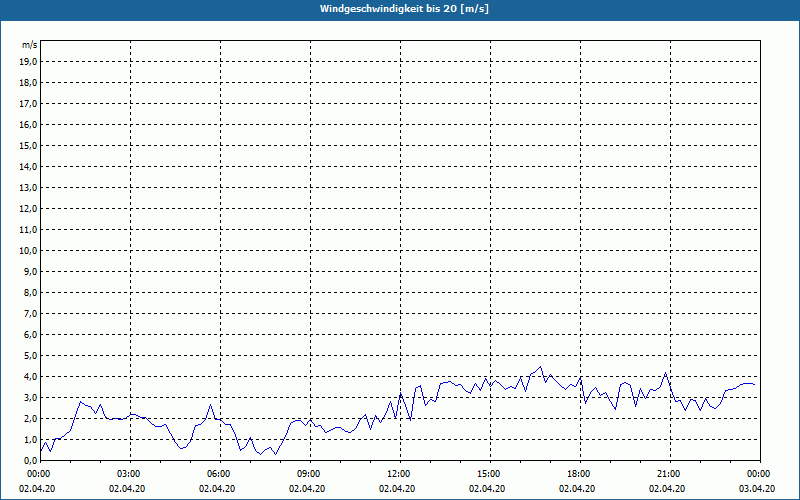Viewport: 800px width, 500px height.
Task: Click the 12:00 time axis label
Action: coord(399,473)
